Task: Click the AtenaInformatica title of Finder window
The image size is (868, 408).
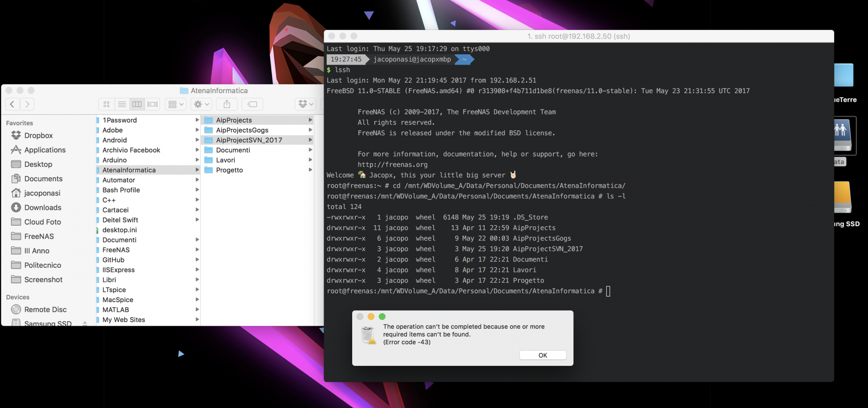Action: pos(219,91)
